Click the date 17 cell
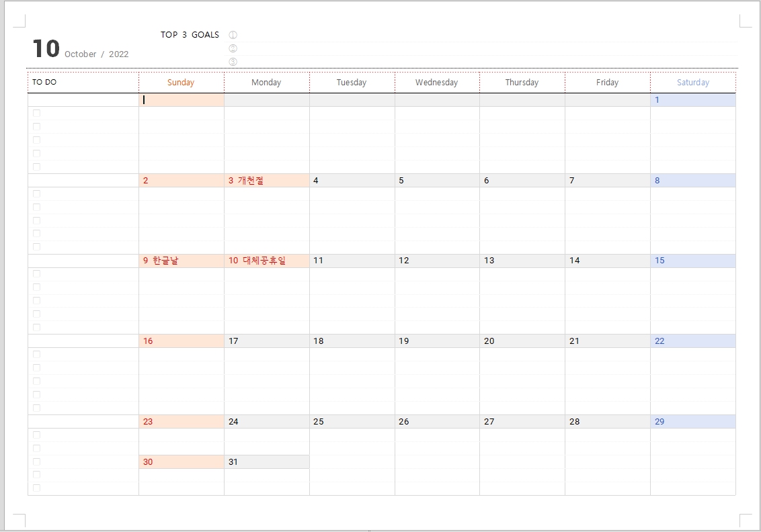Viewport: 761px width, 532px height. pos(266,341)
